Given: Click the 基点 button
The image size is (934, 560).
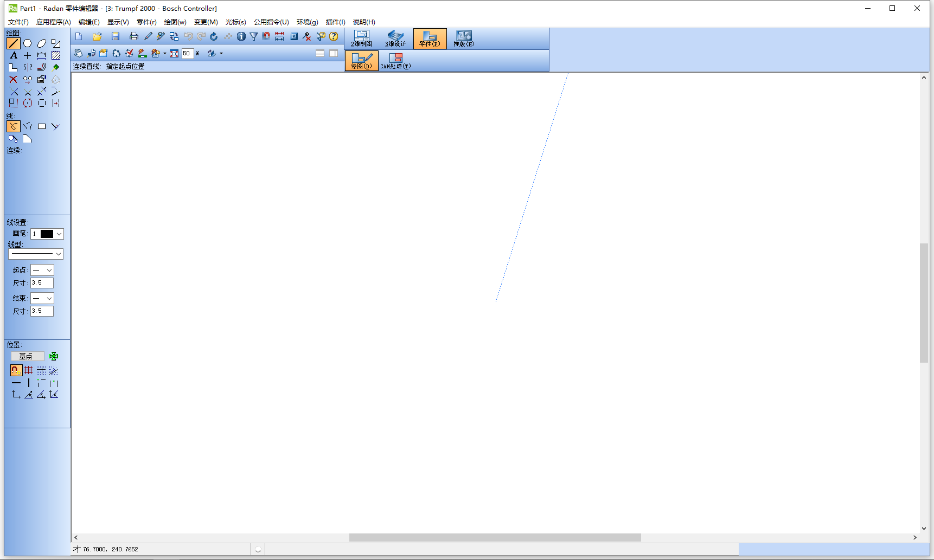Looking at the screenshot, I should point(27,356).
